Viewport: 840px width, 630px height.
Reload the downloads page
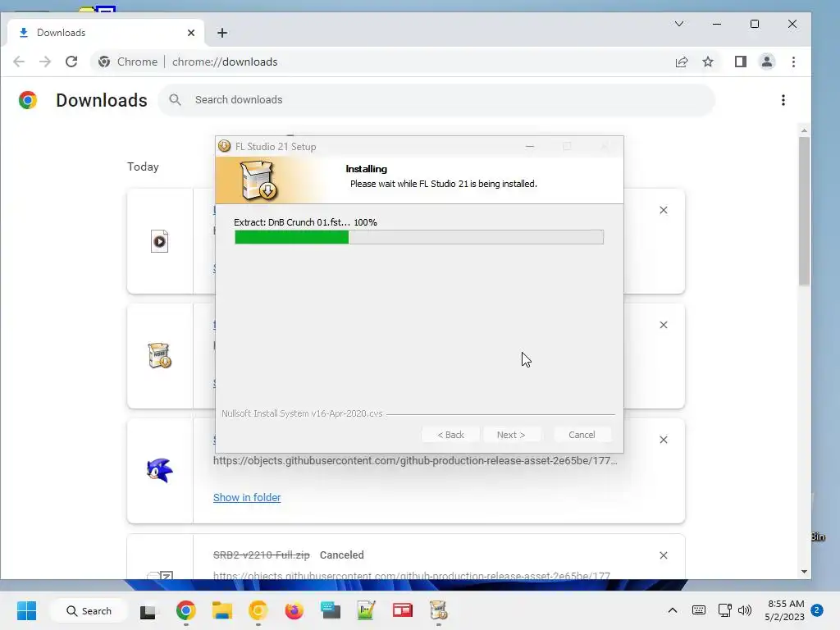click(x=71, y=62)
